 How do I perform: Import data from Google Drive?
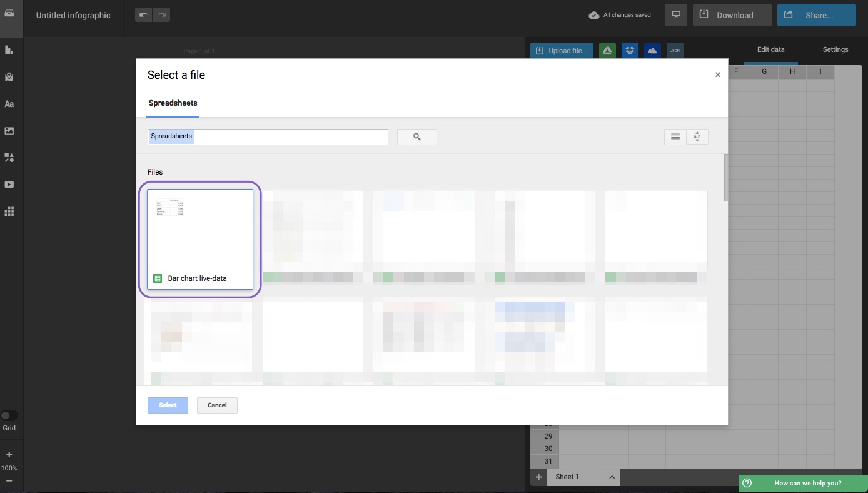click(x=607, y=51)
